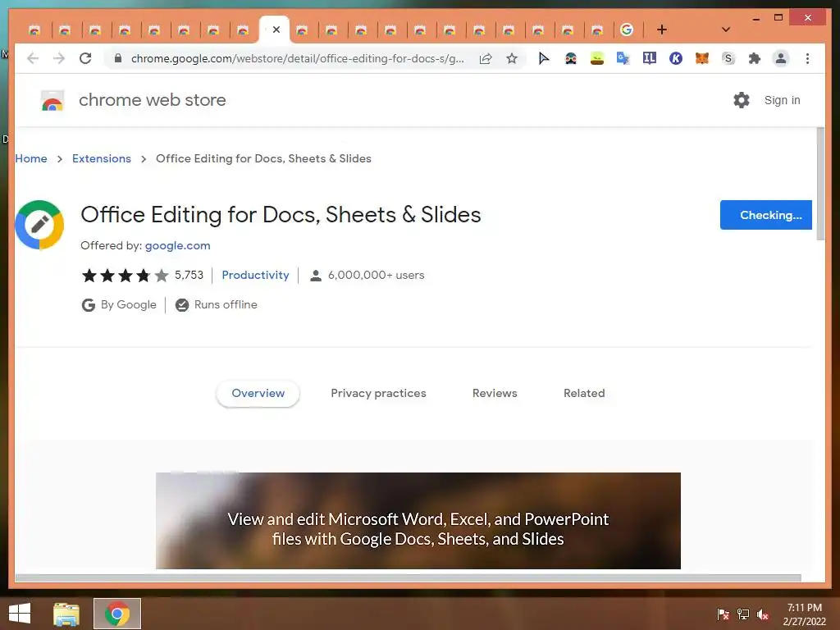Click the 'By Google' badge
Viewport: 840px width, 630px height.
119,305
